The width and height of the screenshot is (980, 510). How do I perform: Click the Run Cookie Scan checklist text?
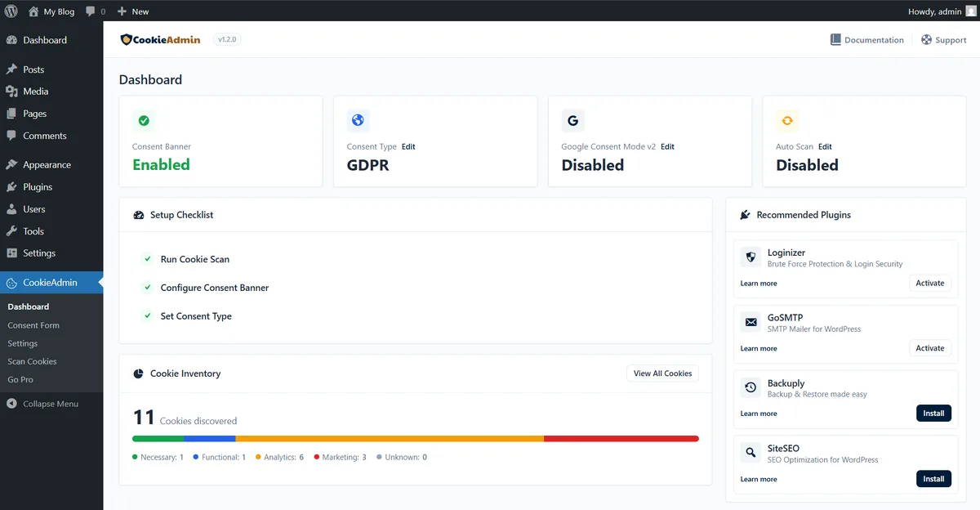click(195, 259)
